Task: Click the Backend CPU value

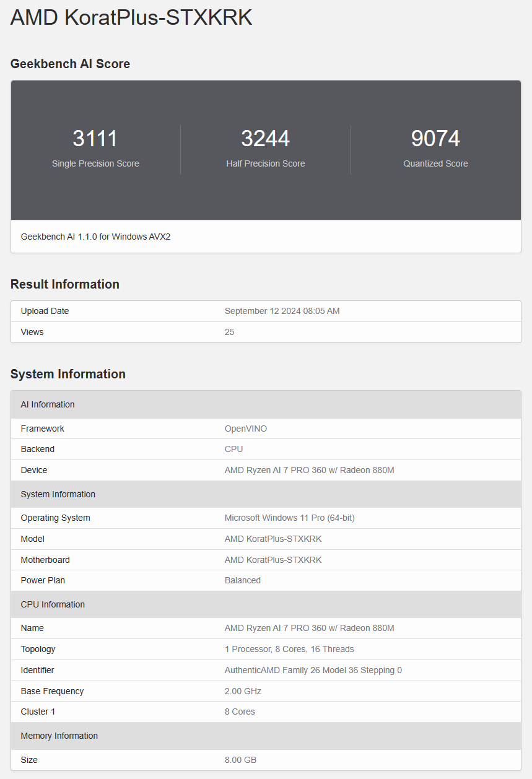Action: click(233, 449)
